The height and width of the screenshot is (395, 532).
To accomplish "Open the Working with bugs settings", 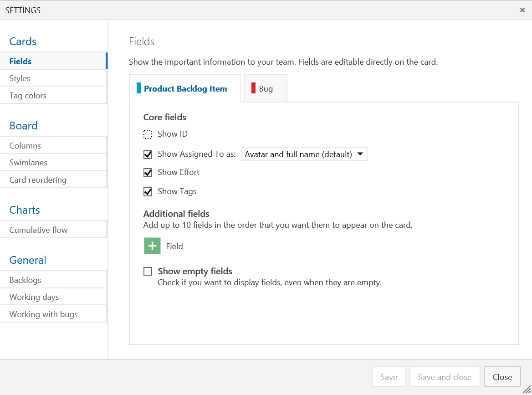I will (x=43, y=314).
